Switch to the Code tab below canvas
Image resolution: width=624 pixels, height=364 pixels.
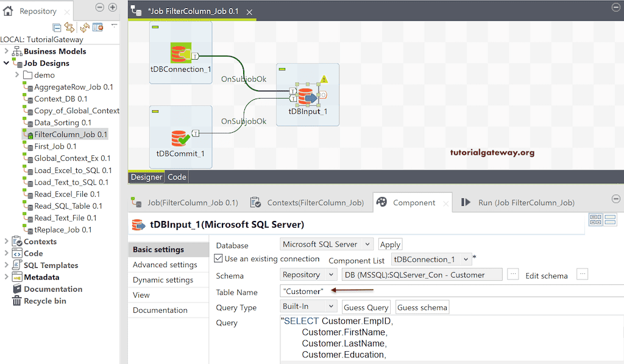click(x=177, y=177)
